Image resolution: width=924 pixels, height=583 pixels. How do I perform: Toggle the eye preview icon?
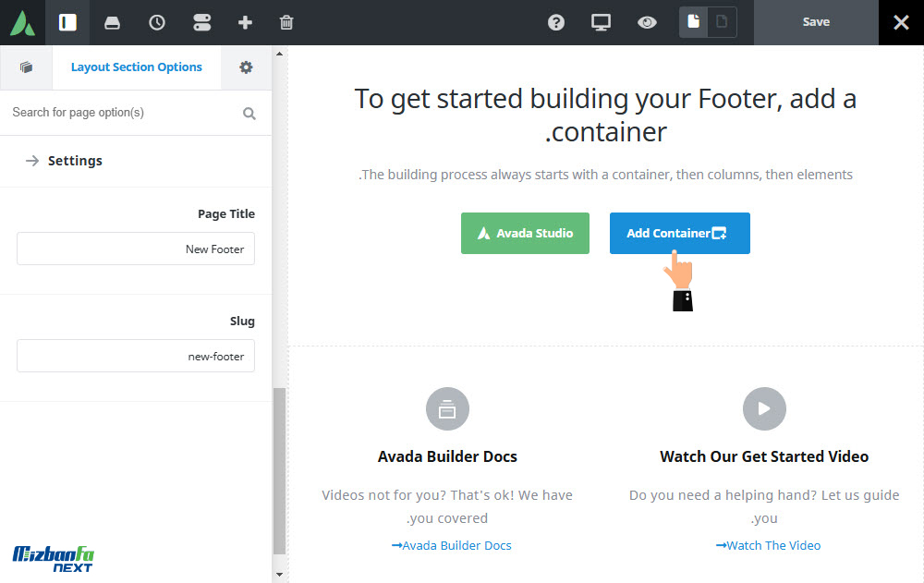647,22
